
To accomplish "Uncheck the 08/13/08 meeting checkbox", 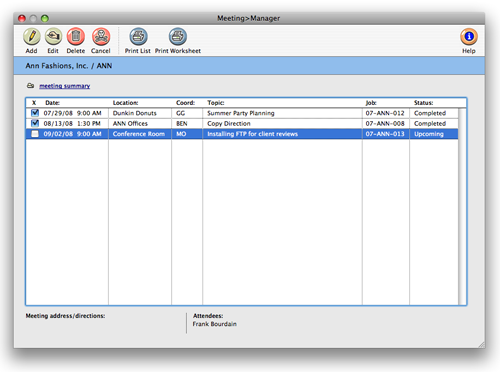I will tap(35, 123).
